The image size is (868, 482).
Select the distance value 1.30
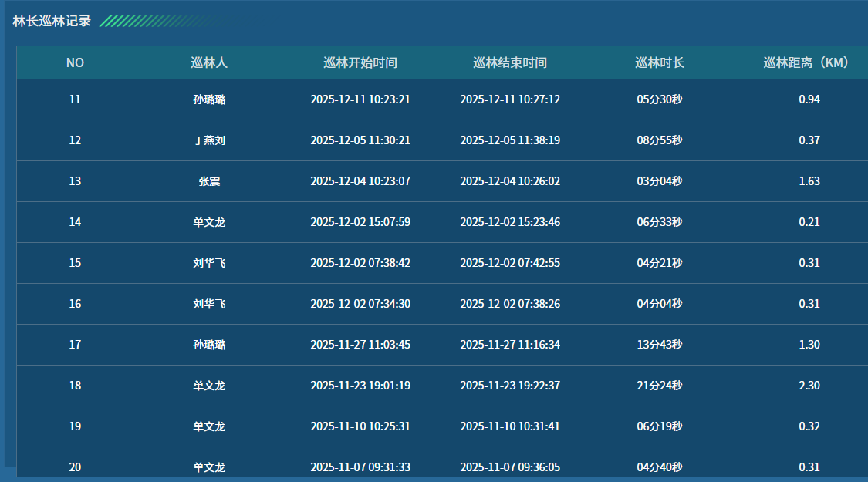(x=809, y=345)
